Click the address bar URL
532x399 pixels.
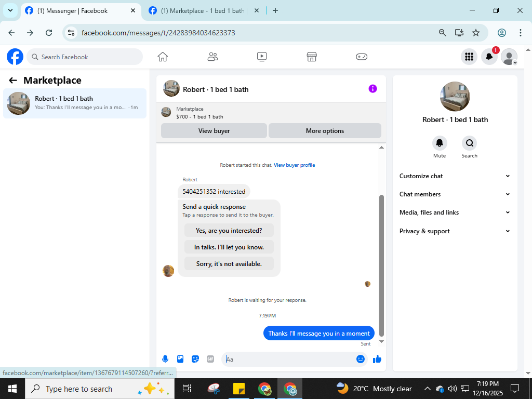click(x=158, y=33)
